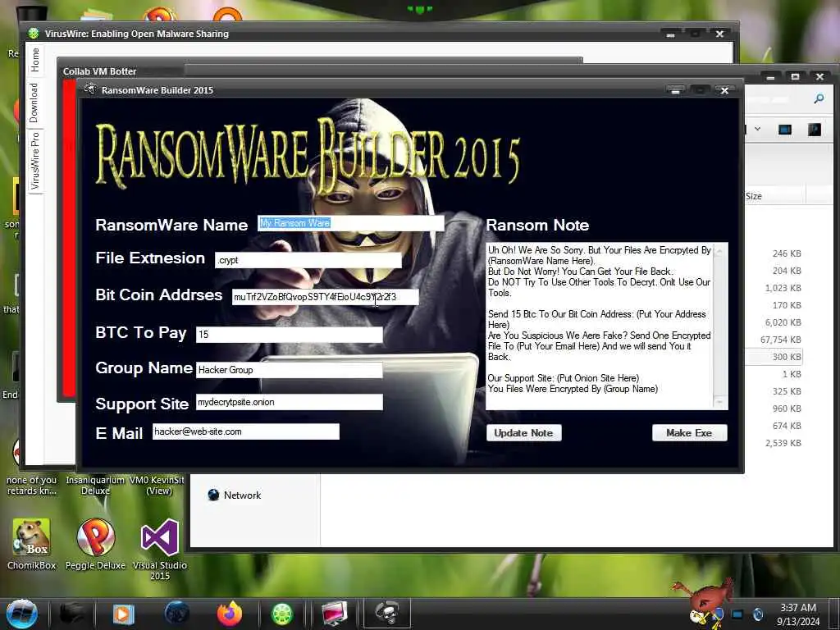Image resolution: width=840 pixels, height=630 pixels.
Task: Click the black folder taskbar icon
Action: 72,614
